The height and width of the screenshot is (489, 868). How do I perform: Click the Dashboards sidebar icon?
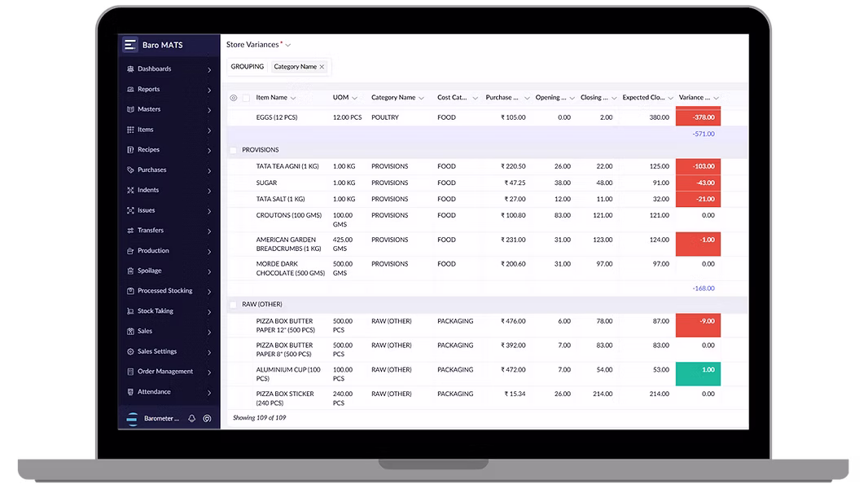coord(130,69)
